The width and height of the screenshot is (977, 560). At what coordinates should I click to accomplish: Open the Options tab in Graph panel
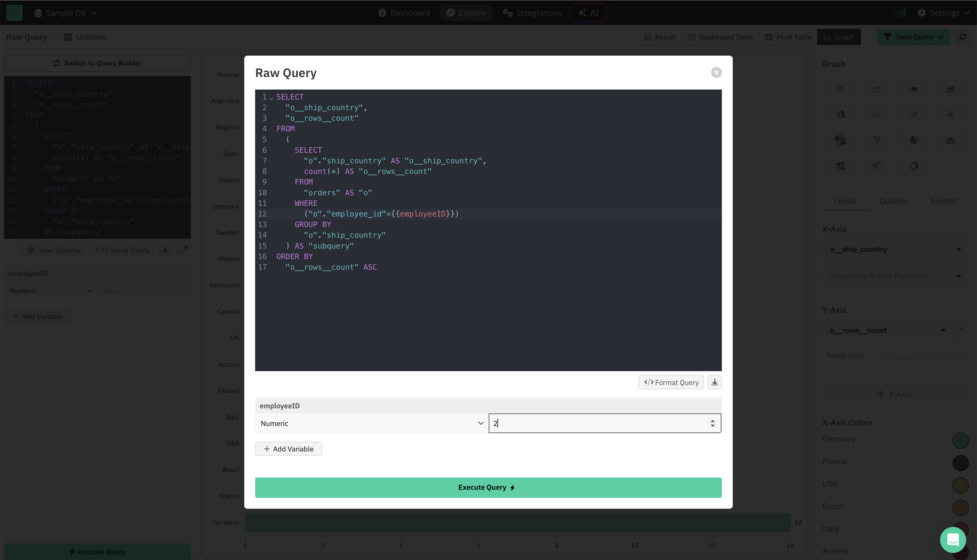coord(893,201)
